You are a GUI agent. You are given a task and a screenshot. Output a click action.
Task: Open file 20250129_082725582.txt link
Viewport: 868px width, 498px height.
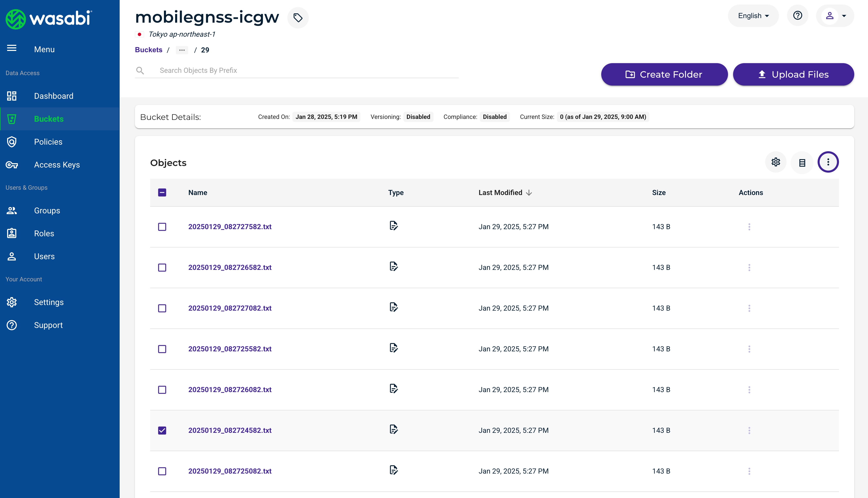coord(230,349)
